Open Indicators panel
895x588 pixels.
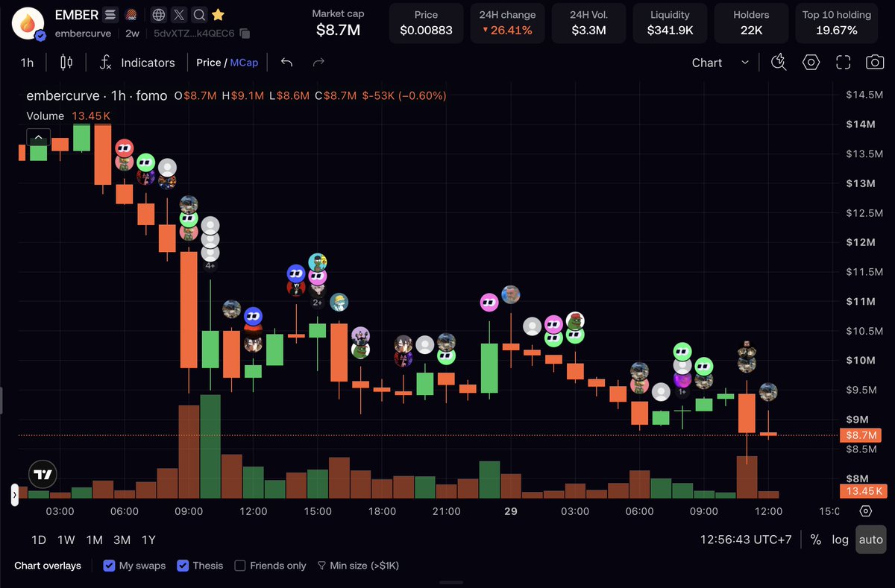pos(138,63)
